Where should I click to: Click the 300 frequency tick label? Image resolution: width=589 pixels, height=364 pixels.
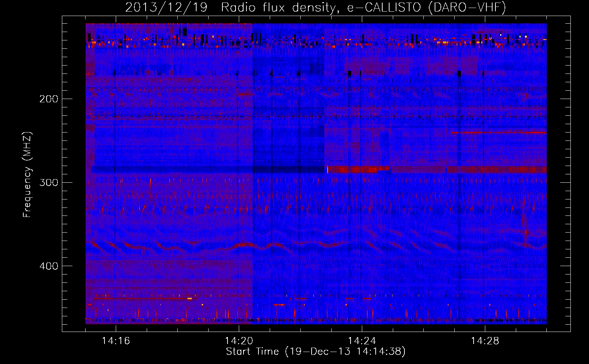tap(49, 182)
